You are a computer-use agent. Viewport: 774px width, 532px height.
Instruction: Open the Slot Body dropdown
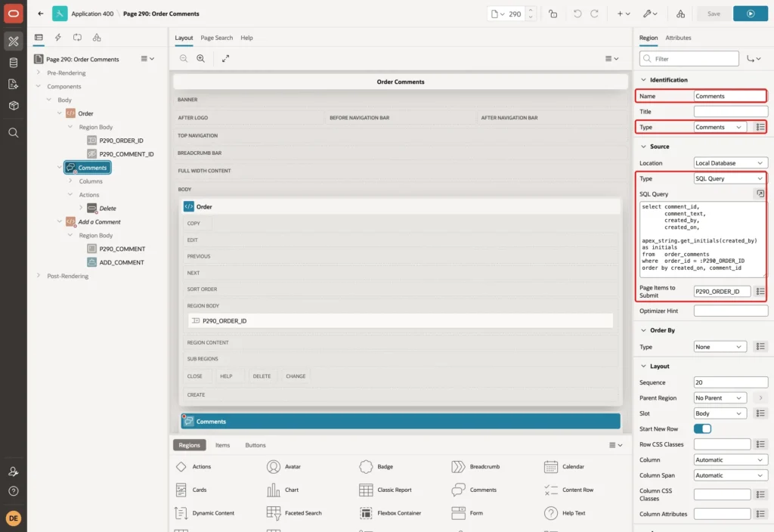click(720, 413)
